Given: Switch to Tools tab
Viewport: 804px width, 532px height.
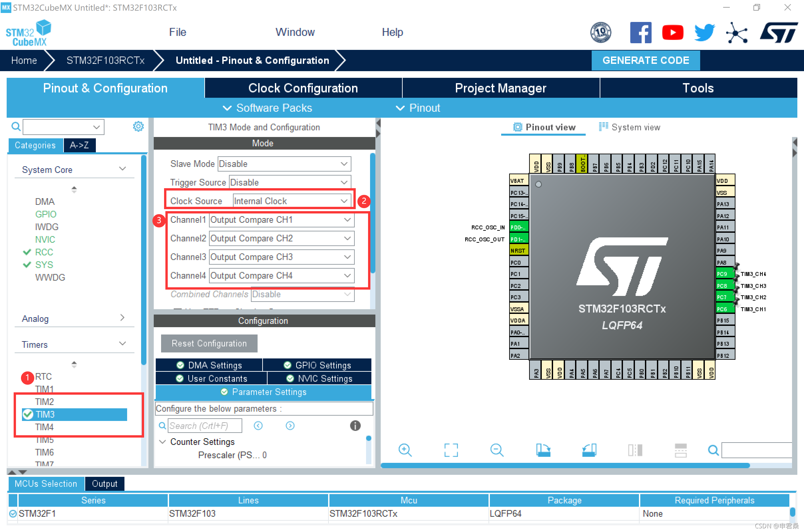Looking at the screenshot, I should pyautogui.click(x=698, y=88).
